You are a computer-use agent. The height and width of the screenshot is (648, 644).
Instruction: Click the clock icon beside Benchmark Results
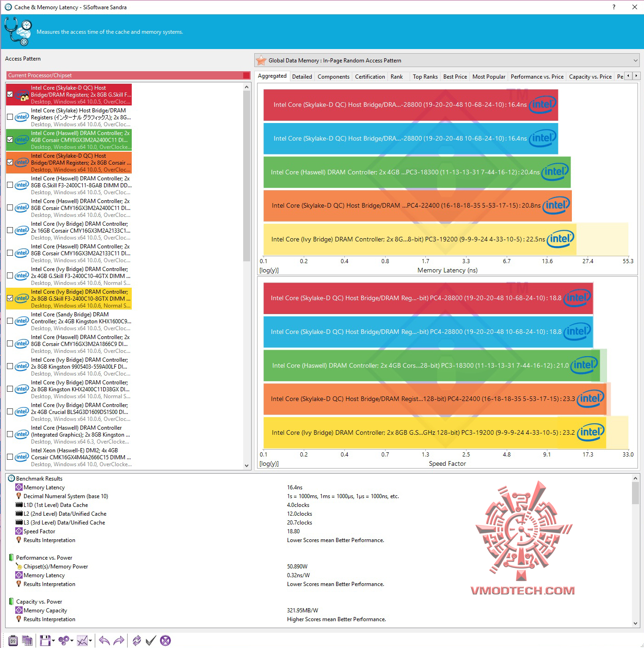(x=12, y=478)
